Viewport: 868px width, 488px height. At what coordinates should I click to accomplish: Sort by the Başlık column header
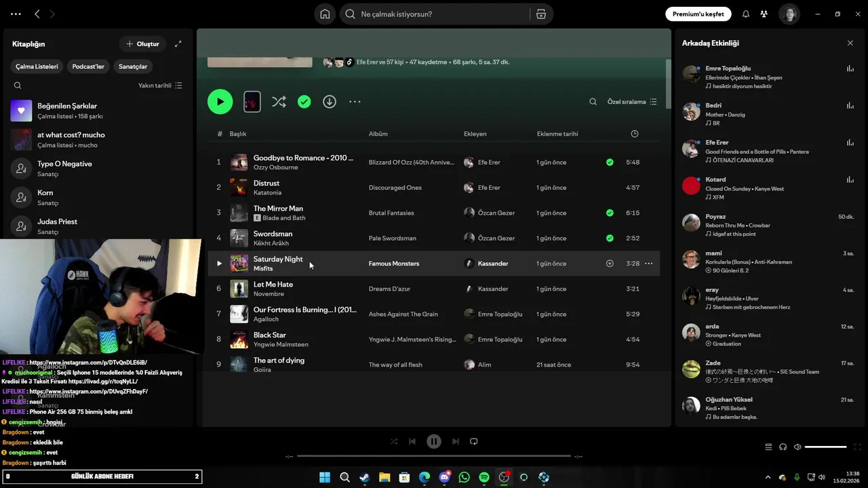point(238,134)
